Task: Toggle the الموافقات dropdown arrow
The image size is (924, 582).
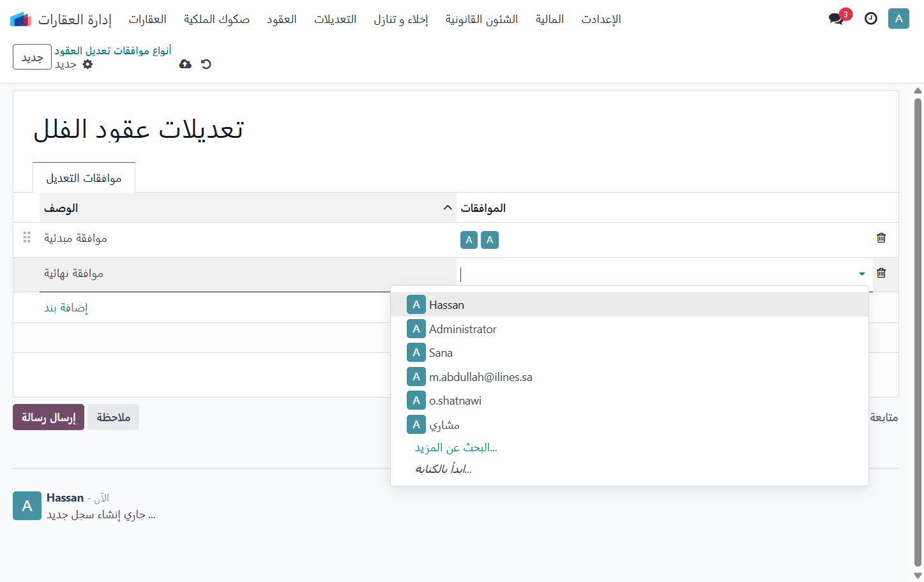Action: coord(862,274)
